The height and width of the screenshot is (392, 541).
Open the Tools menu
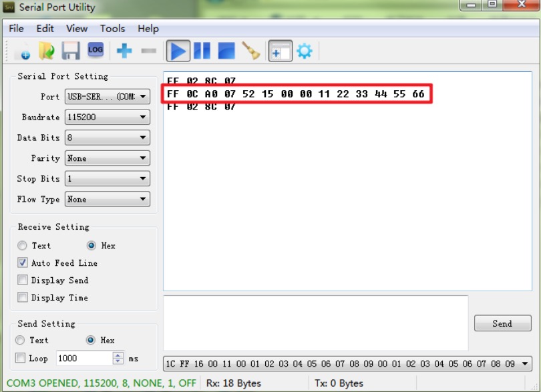click(x=112, y=28)
